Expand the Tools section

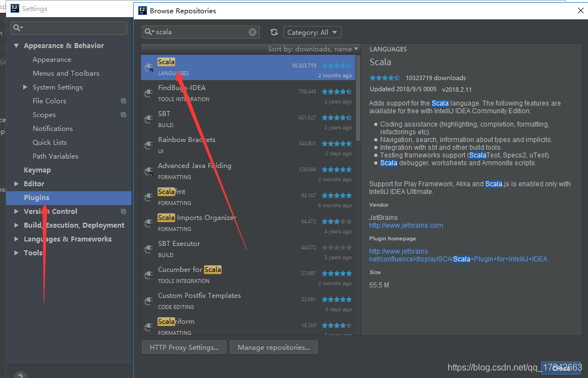(x=16, y=253)
